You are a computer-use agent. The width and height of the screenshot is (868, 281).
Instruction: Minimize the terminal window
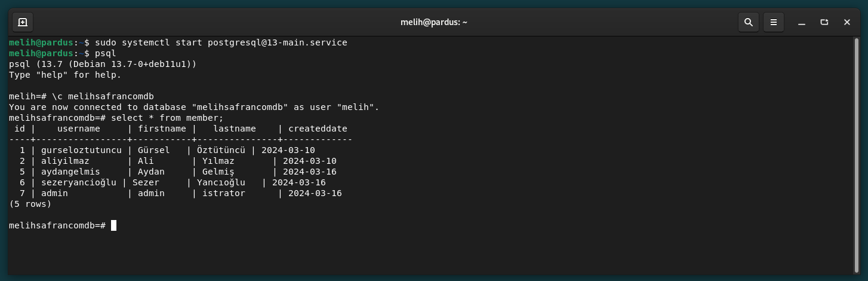[802, 22]
